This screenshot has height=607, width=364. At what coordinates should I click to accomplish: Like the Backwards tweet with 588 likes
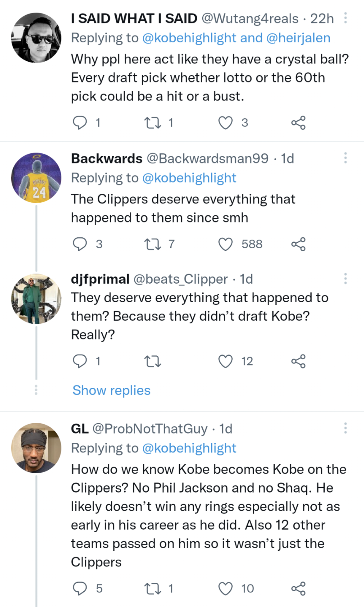tap(225, 244)
